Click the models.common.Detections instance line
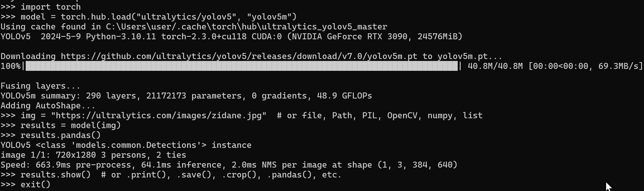 (126, 145)
